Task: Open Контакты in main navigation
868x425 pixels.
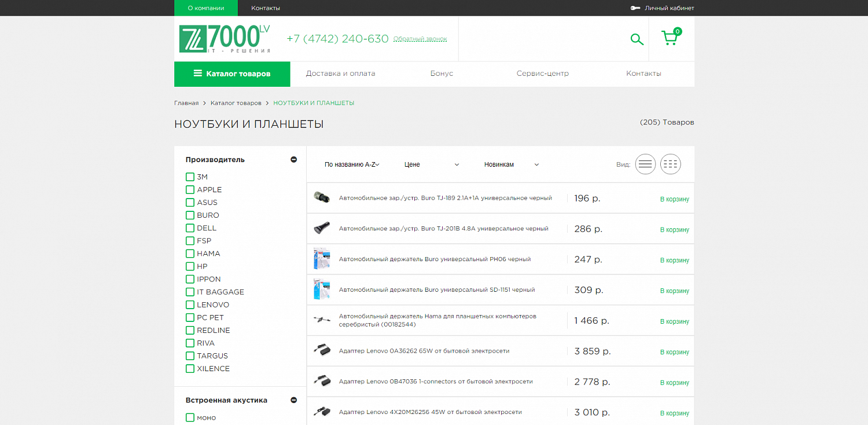Action: click(643, 74)
